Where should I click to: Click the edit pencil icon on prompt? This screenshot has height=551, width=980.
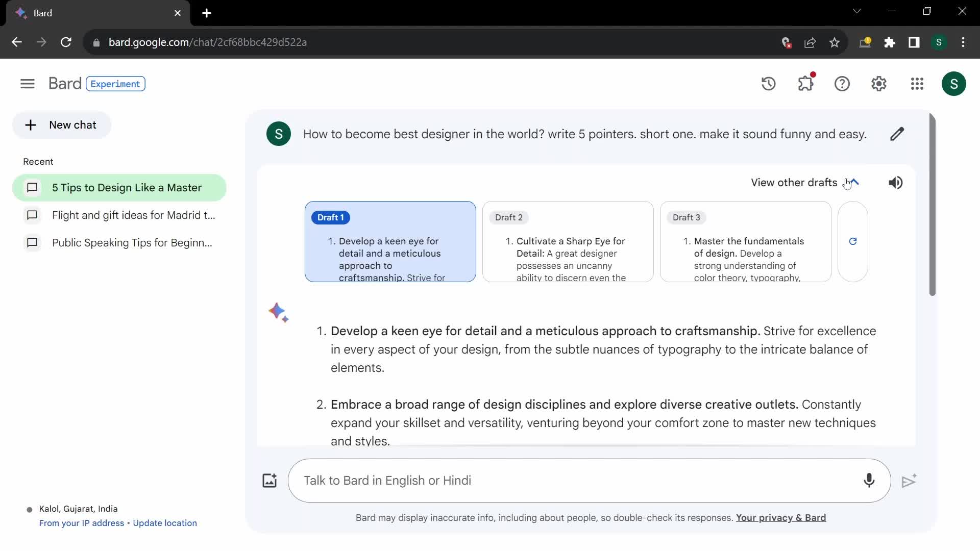coord(897,134)
